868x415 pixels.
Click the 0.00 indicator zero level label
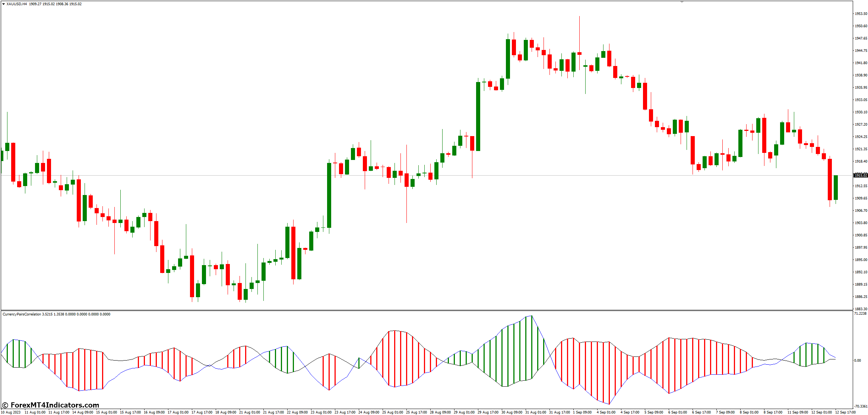pyautogui.click(x=858, y=361)
